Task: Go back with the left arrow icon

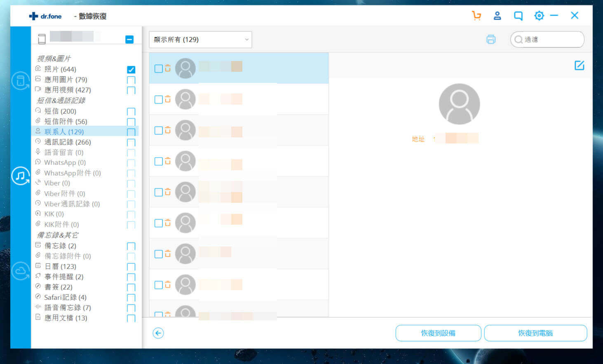Action: pos(158,333)
